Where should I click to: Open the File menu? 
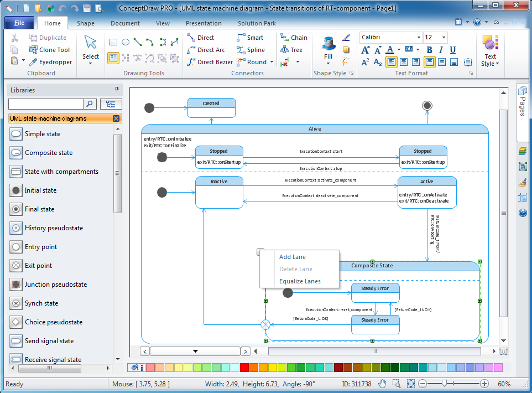coord(19,23)
